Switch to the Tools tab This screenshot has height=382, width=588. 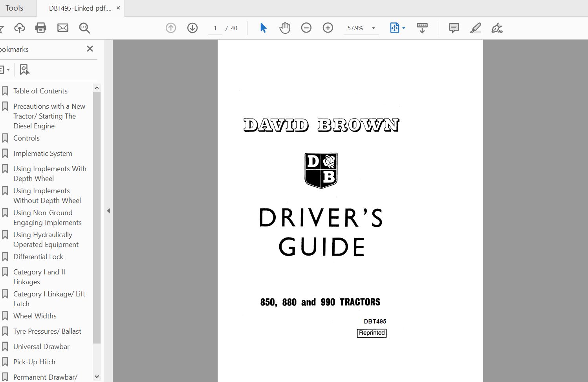pyautogui.click(x=15, y=8)
